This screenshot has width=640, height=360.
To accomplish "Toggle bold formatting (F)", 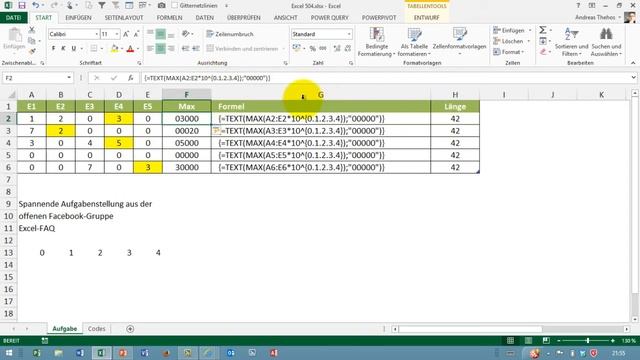I will pyautogui.click(x=53, y=49).
